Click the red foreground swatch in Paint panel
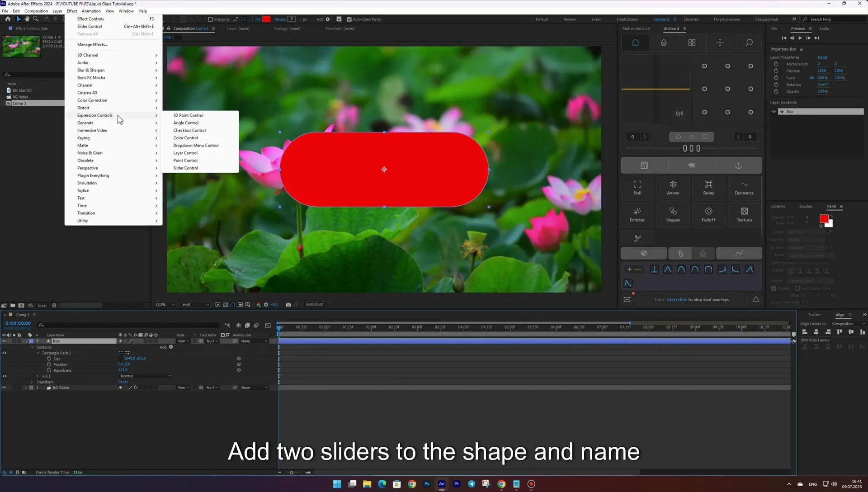The width and height of the screenshot is (868, 492). point(824,219)
